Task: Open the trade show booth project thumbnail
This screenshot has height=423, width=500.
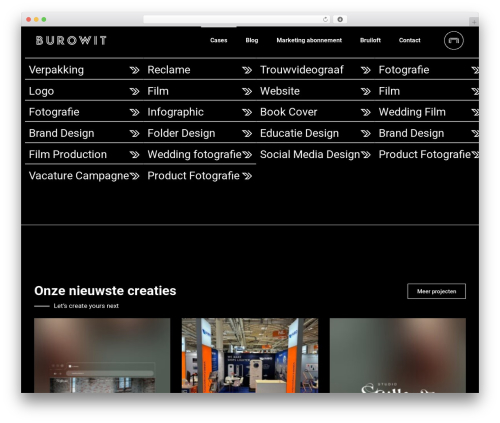Action: (x=250, y=355)
